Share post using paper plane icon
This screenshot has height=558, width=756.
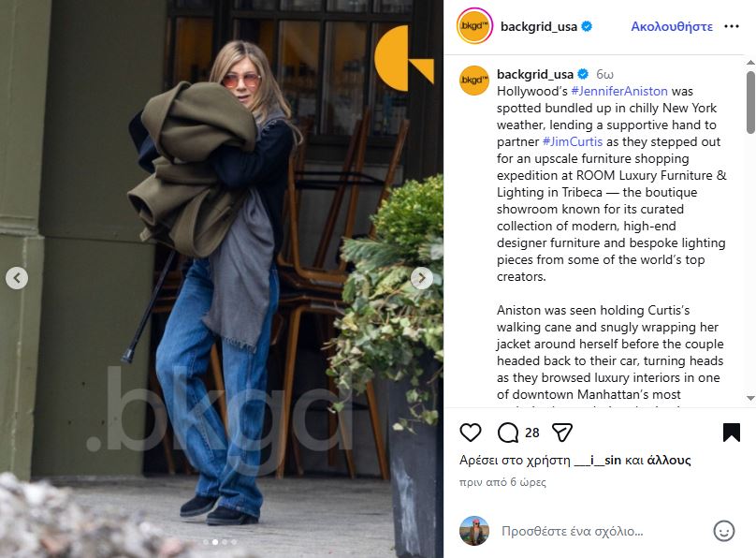(561, 433)
